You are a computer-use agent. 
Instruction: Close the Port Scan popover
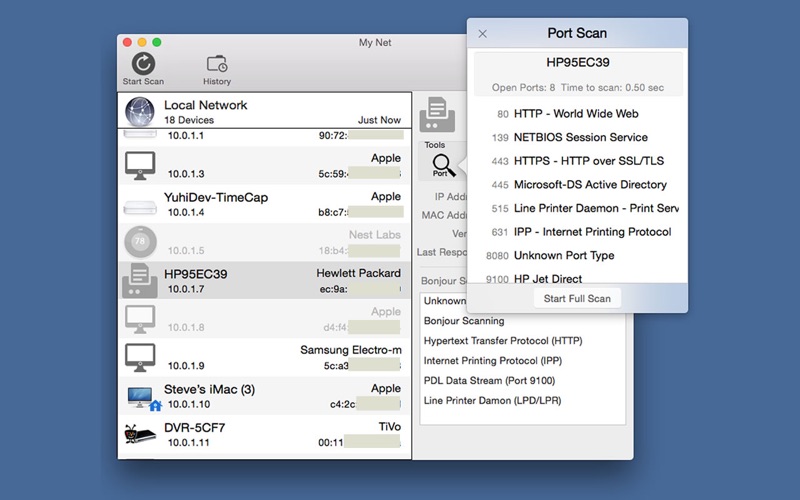tap(483, 34)
